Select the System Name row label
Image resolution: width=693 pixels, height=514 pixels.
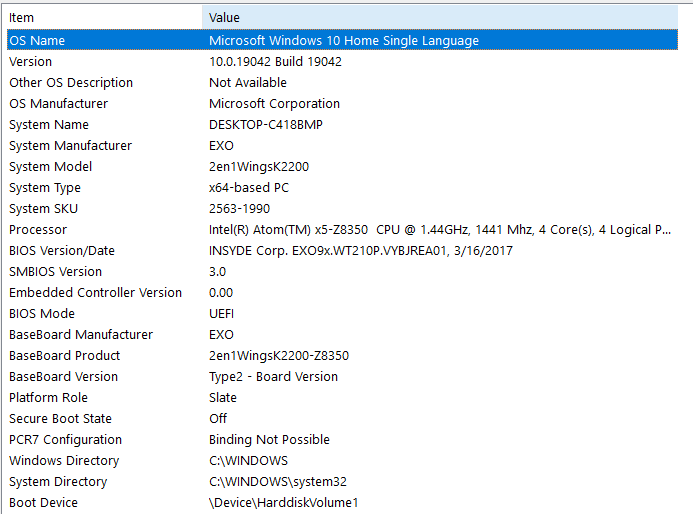[49, 125]
